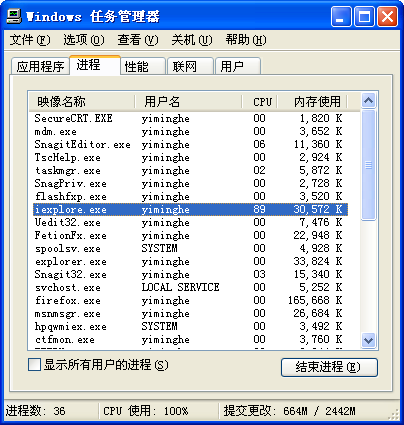This screenshot has height=425, width=404.
Task: Switch to the 联网 tab
Action: pyautogui.click(x=190, y=66)
